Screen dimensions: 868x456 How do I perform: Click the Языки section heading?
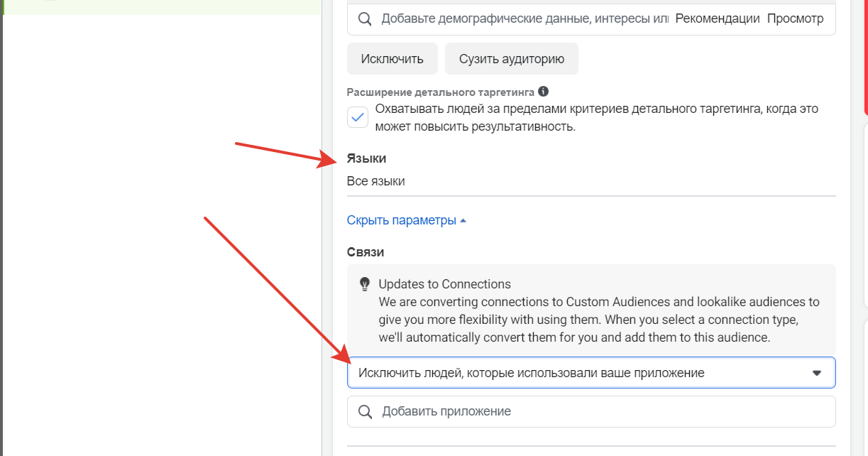(366, 158)
